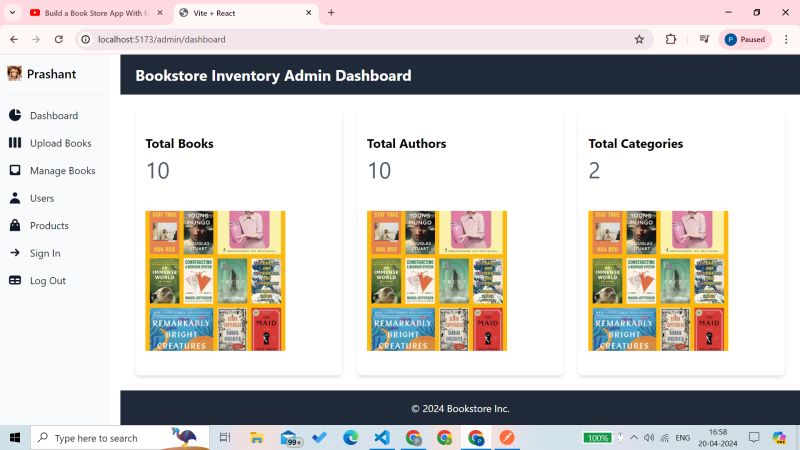Bookmark this page with the star
This screenshot has height=450, width=800.
point(639,39)
